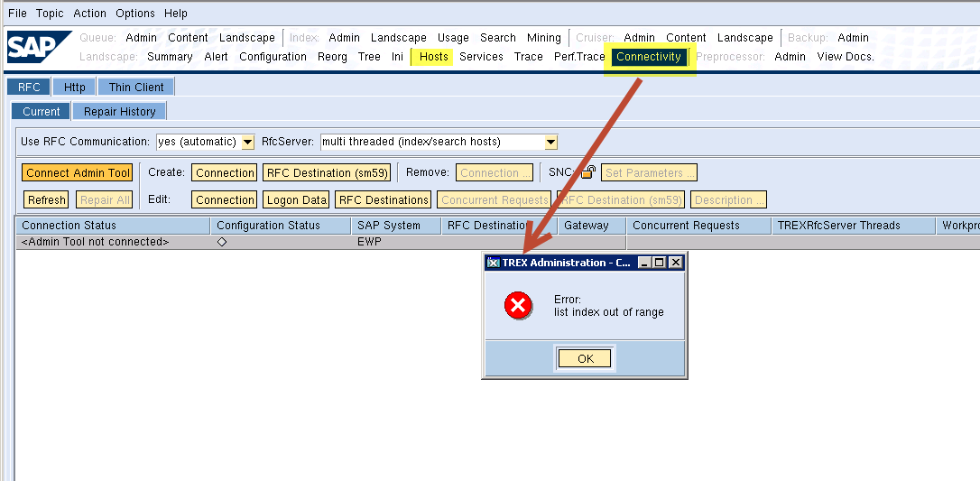Open Queue Landscape view
980x481 pixels.
pyautogui.click(x=247, y=38)
